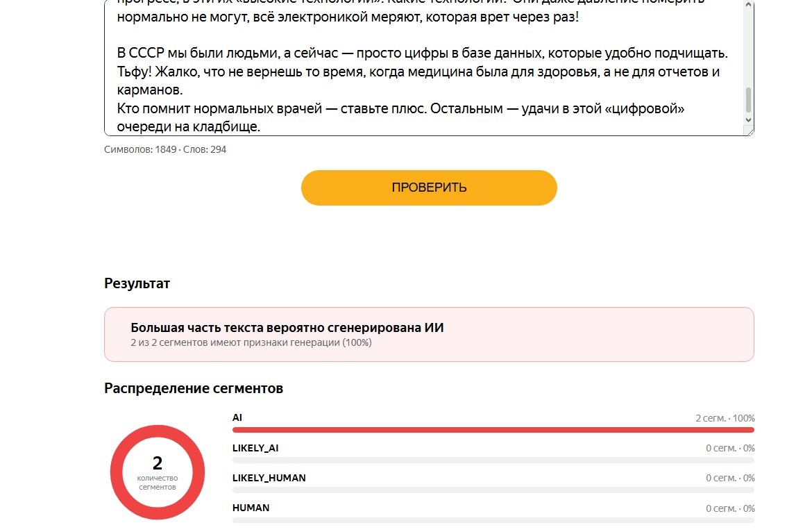
Task: Click the last line 'очереди на кладбище.'
Action: (x=189, y=126)
